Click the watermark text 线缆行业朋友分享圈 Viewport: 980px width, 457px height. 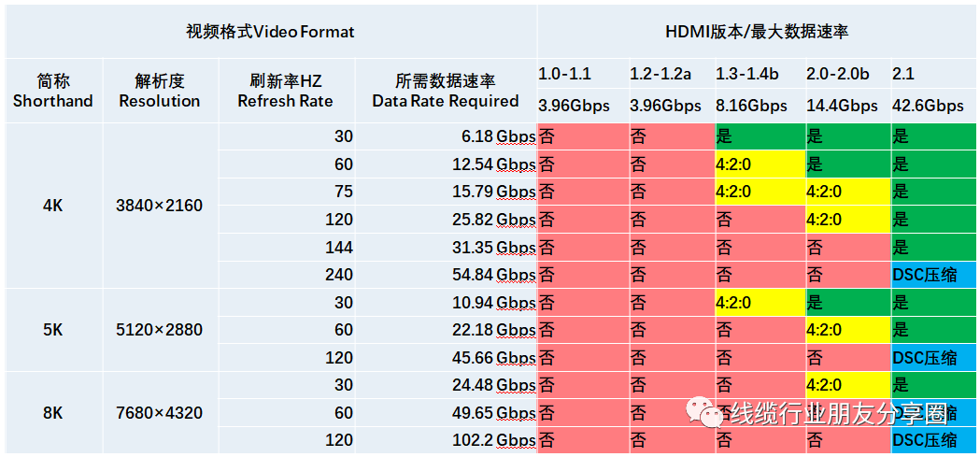point(826,412)
